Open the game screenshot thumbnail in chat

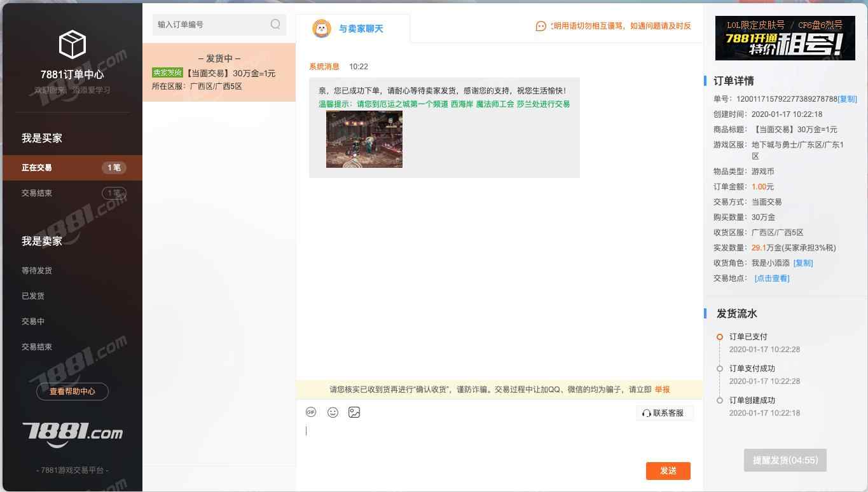(x=364, y=139)
